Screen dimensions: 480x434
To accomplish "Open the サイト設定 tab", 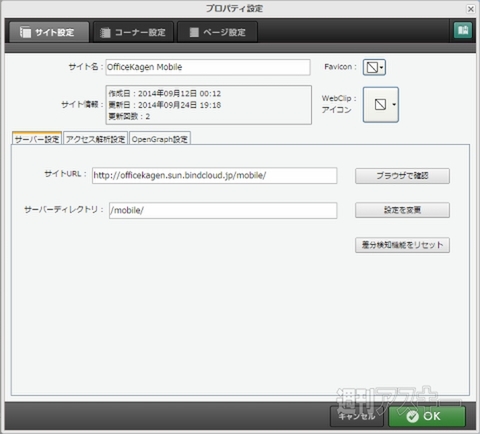I will pyautogui.click(x=49, y=32).
